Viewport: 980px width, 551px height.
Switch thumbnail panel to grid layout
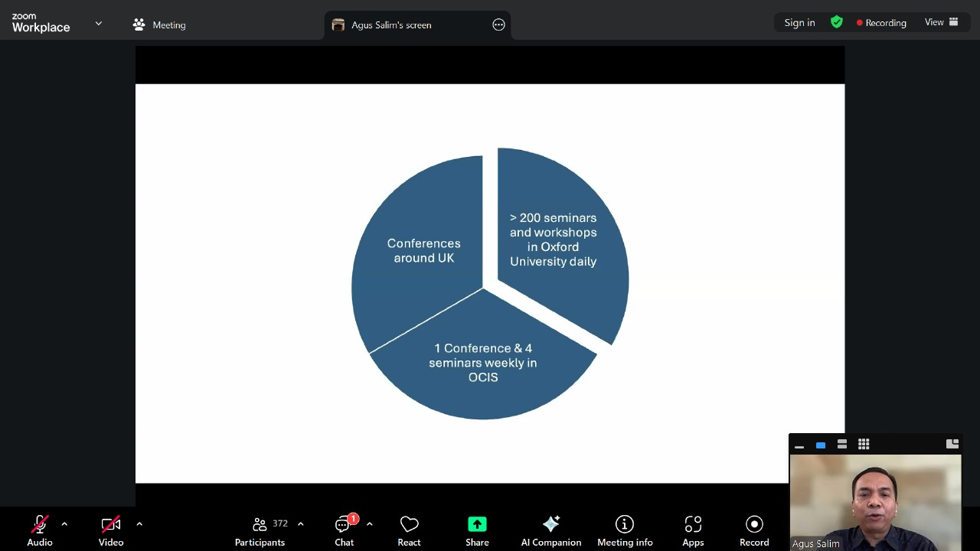864,445
